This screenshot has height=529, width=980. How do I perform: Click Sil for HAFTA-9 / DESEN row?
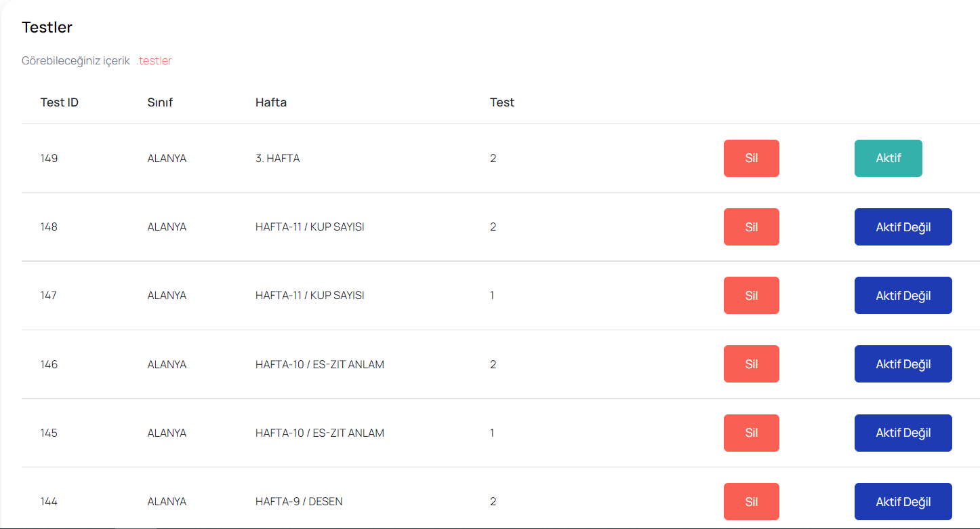pos(751,501)
